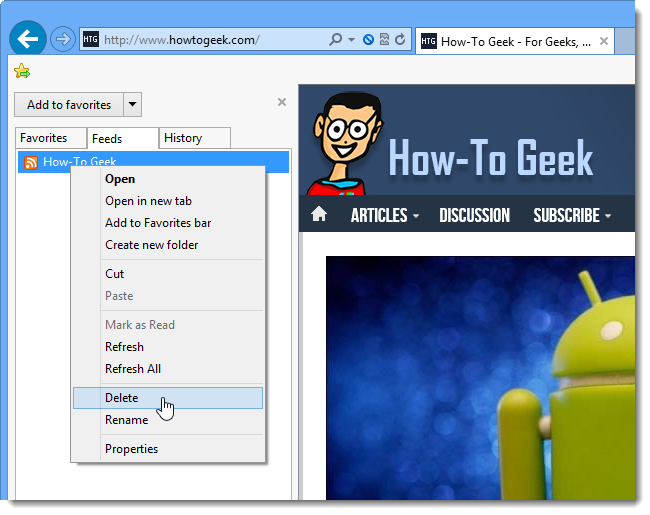650x515 pixels.
Task: Click the Android robot featured image
Action: (x=480, y=378)
